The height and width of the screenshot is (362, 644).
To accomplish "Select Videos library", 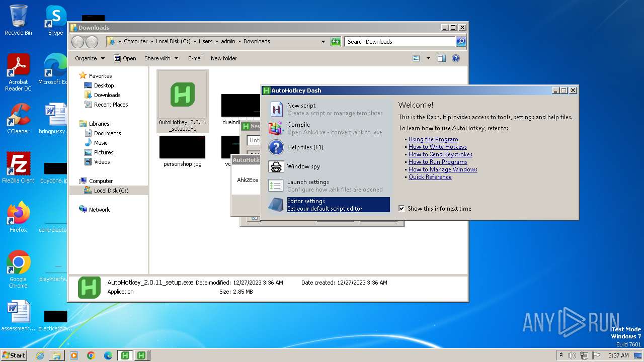I will 102,162.
